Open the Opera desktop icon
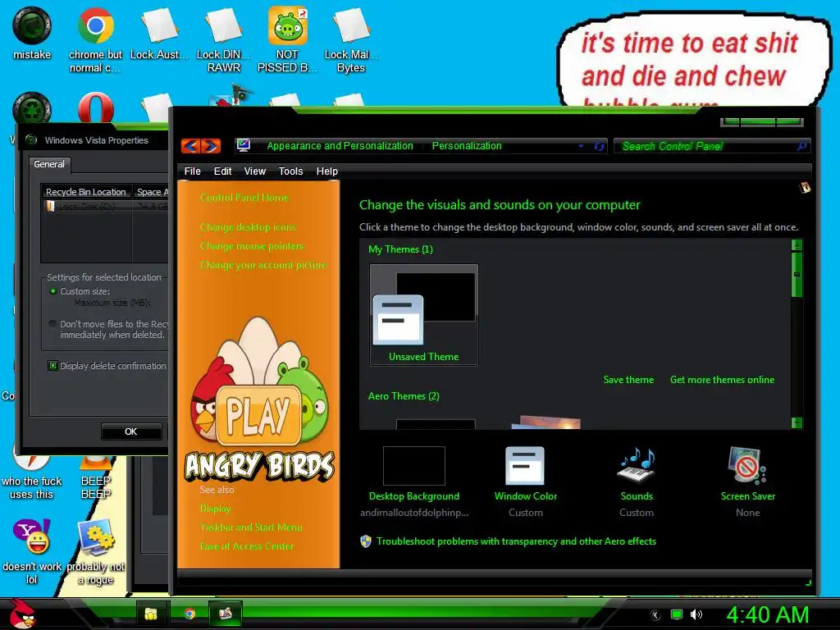 (95, 109)
